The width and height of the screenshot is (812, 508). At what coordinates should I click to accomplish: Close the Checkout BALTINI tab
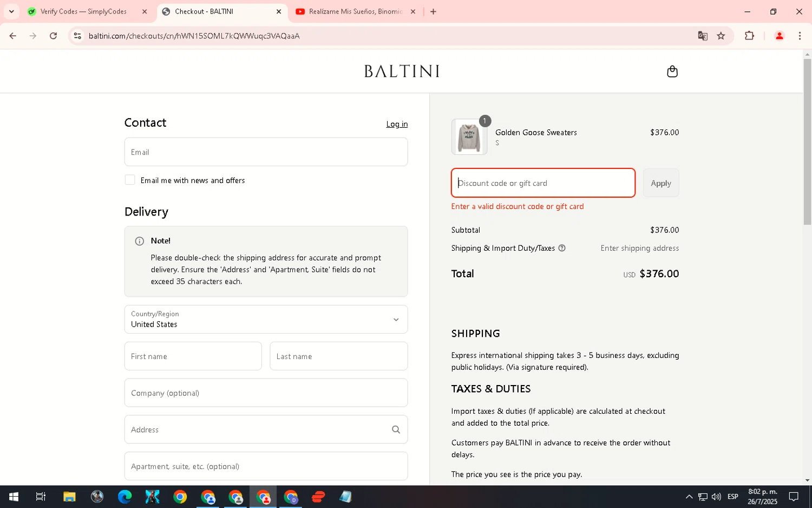(x=279, y=11)
